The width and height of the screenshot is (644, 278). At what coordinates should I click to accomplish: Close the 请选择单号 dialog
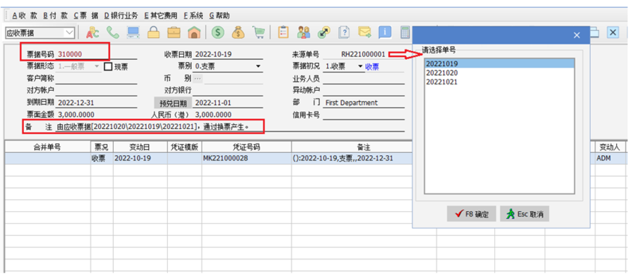[577, 35]
